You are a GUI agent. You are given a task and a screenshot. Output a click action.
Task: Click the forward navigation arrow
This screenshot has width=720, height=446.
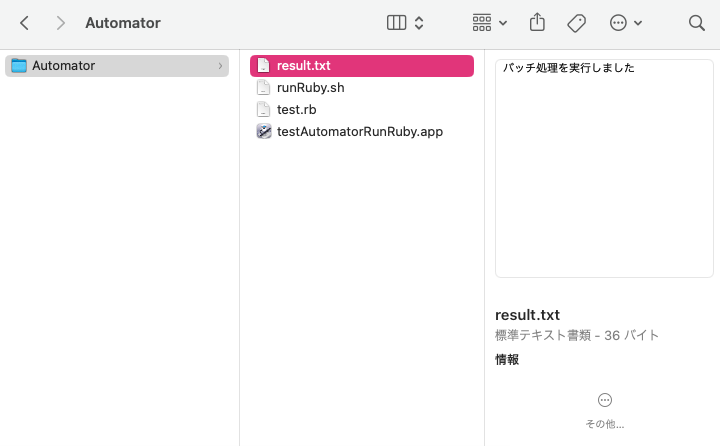(x=61, y=23)
